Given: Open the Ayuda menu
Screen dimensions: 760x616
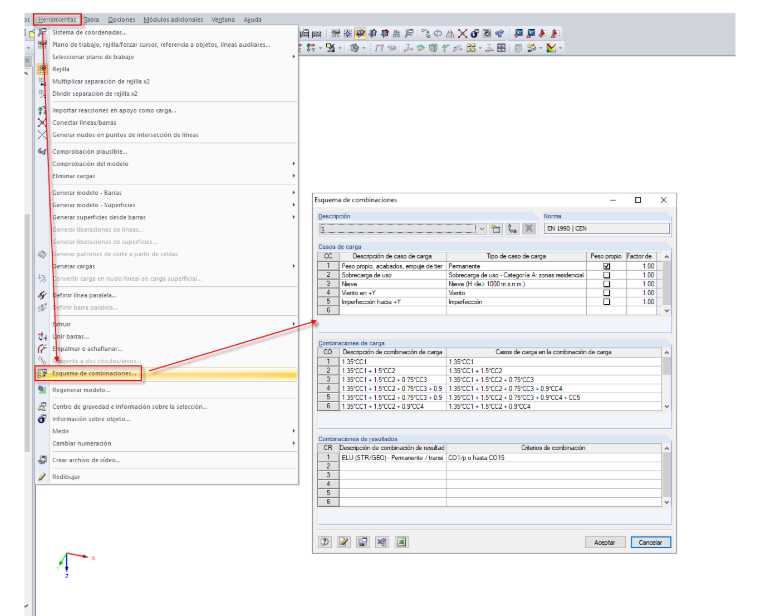Looking at the screenshot, I should click(x=252, y=20).
